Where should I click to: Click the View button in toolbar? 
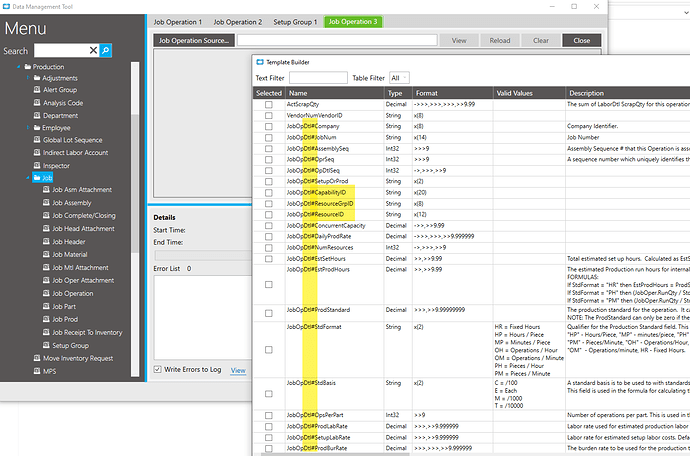[x=459, y=40]
